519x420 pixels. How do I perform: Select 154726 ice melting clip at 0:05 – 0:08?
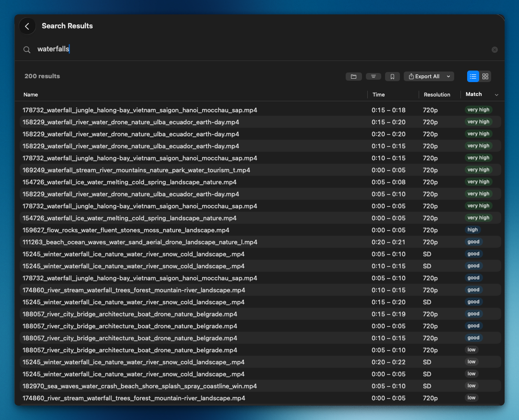click(260, 182)
